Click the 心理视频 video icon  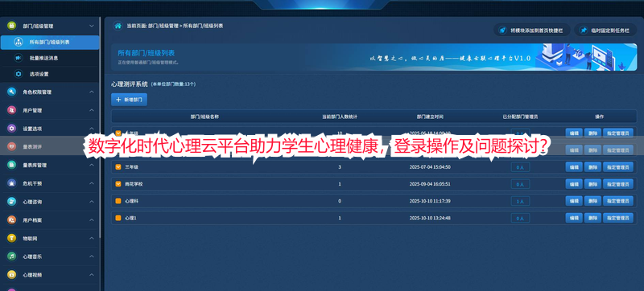coord(11,275)
